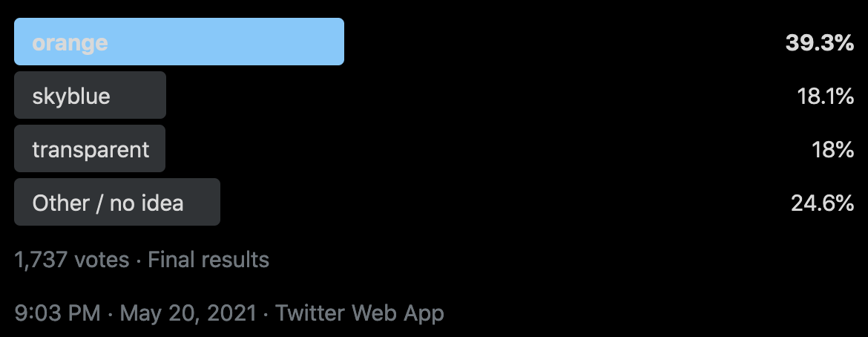Click the 'transparent' option label text
Viewport: 868px width, 337px height.
[91, 149]
